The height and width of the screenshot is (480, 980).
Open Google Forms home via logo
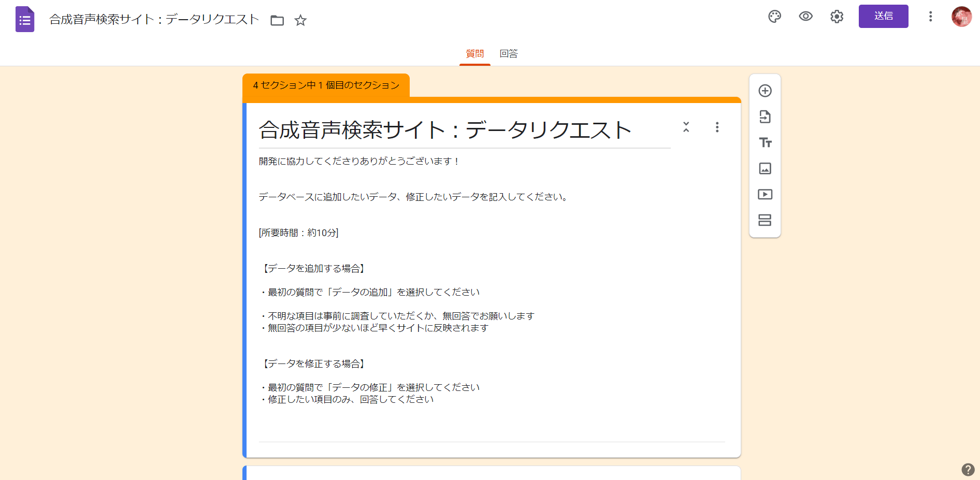(x=25, y=20)
